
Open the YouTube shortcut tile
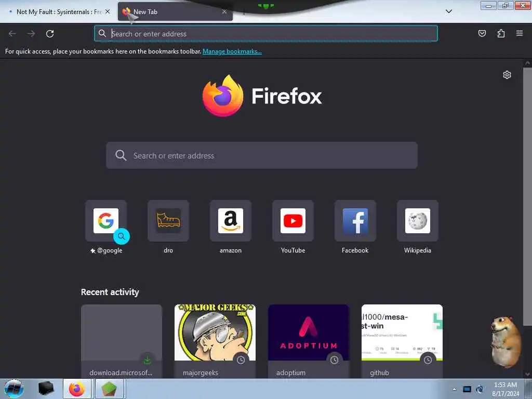(293, 221)
